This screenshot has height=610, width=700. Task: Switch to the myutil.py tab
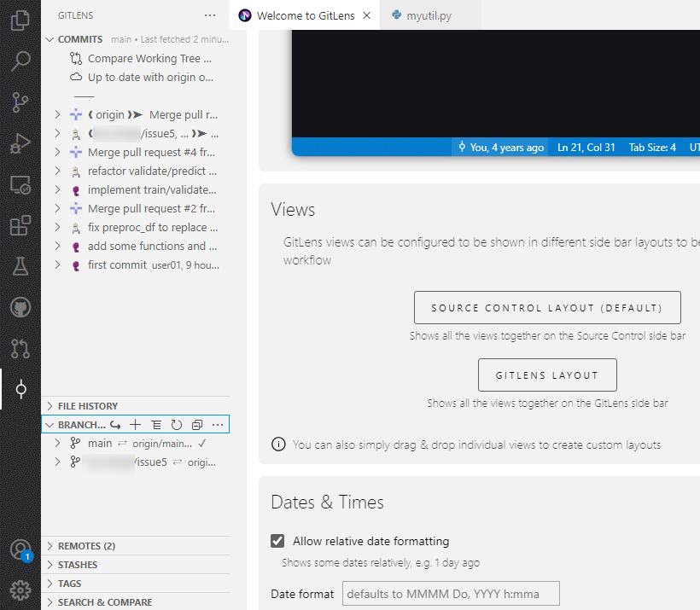(430, 15)
